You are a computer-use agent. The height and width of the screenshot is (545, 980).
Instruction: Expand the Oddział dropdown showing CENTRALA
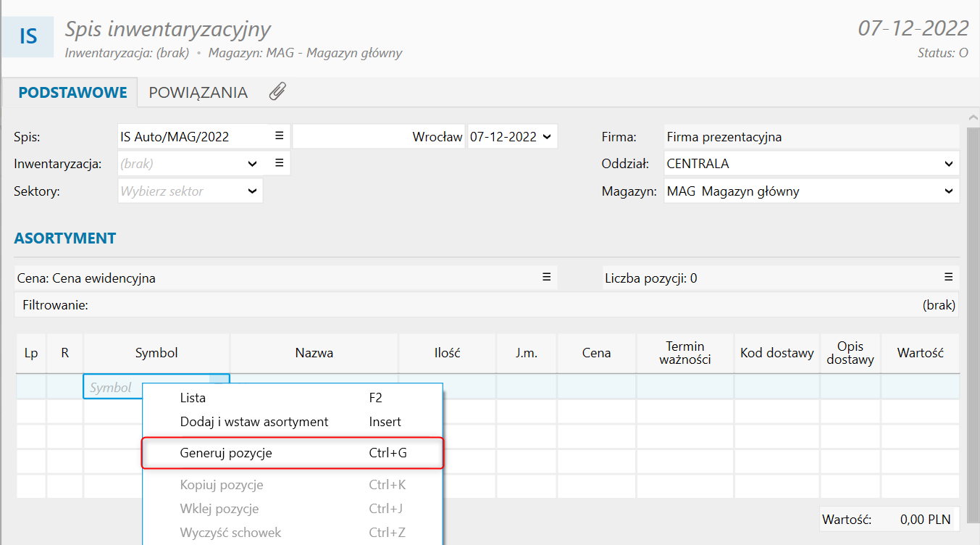[x=949, y=164]
